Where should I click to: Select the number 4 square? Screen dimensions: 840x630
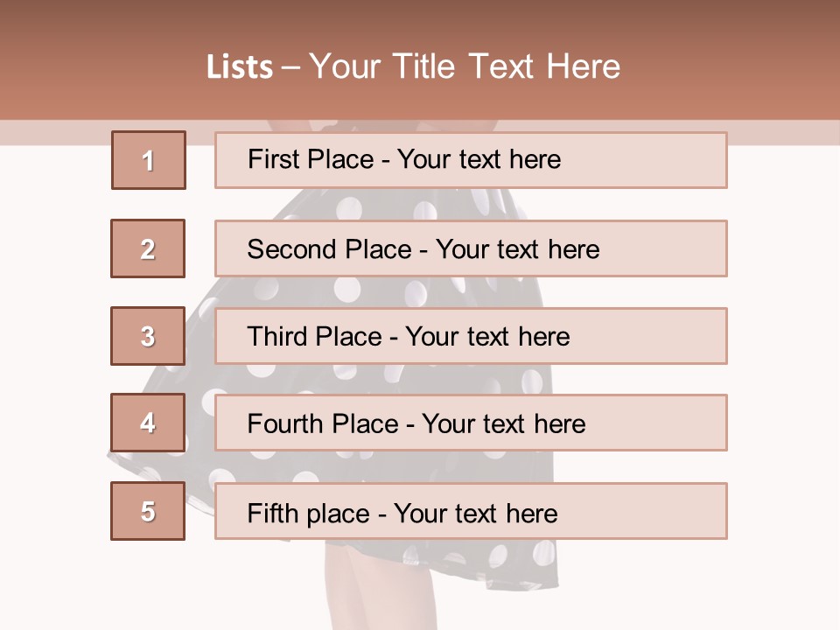tap(148, 423)
